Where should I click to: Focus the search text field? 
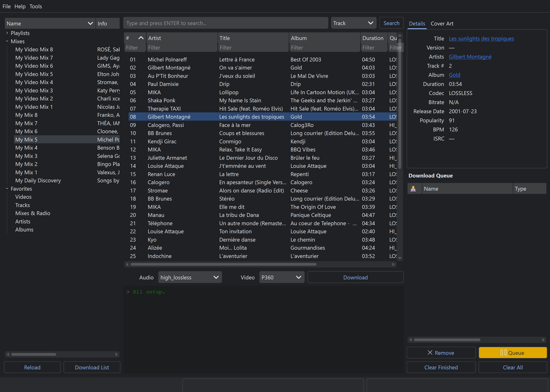[226, 23]
